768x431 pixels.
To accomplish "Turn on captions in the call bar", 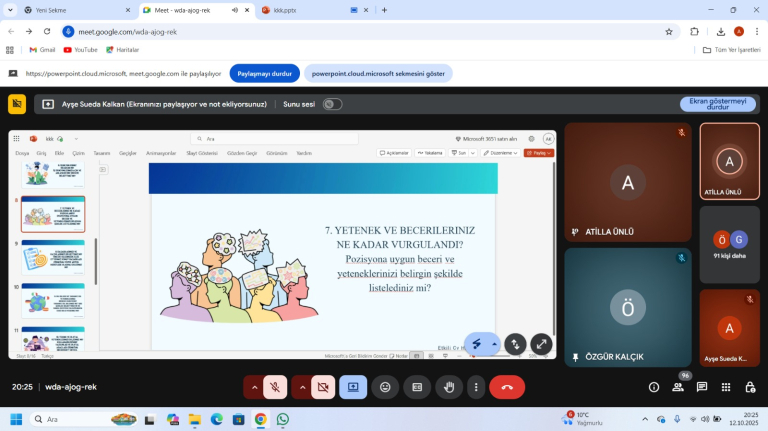I will (417, 387).
